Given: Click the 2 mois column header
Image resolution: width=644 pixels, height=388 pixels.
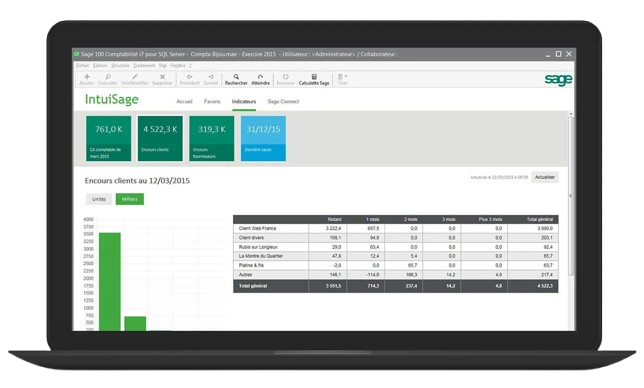Looking at the screenshot, I should click(411, 219).
